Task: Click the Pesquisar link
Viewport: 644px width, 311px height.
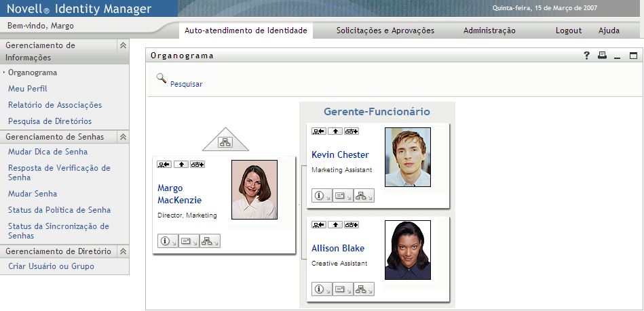Action: pyautogui.click(x=186, y=84)
